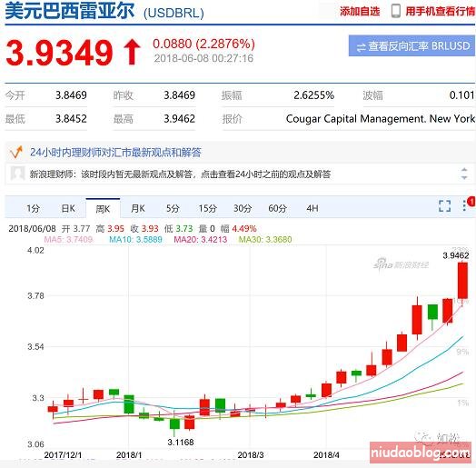
Task: Click the 新浪理财师 message text
Action: tap(180, 174)
